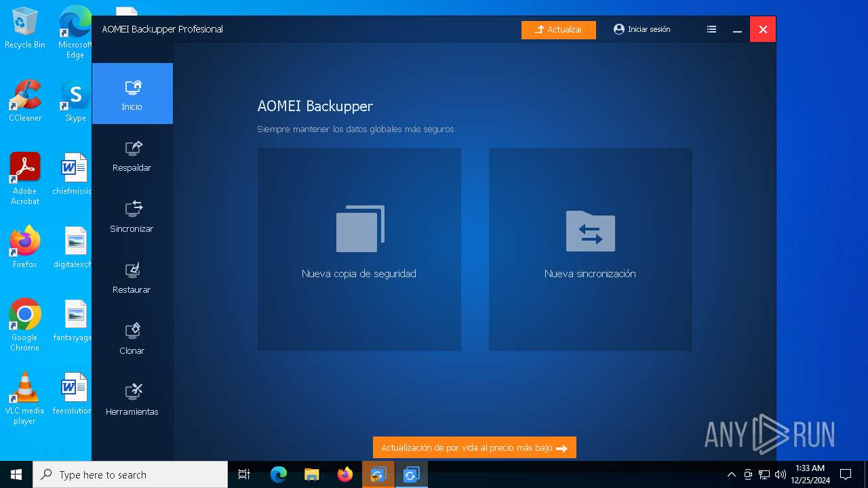Open Google Chrome desktop shortcut
Screen dimensions: 868x488
coord(25,325)
